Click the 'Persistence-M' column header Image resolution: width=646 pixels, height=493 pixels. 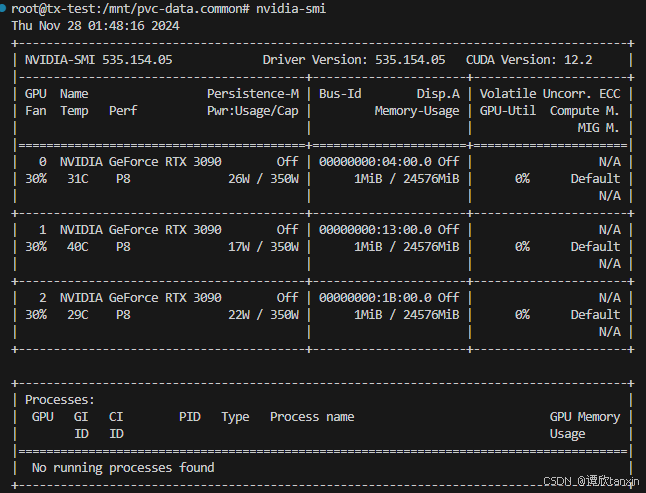point(253,94)
